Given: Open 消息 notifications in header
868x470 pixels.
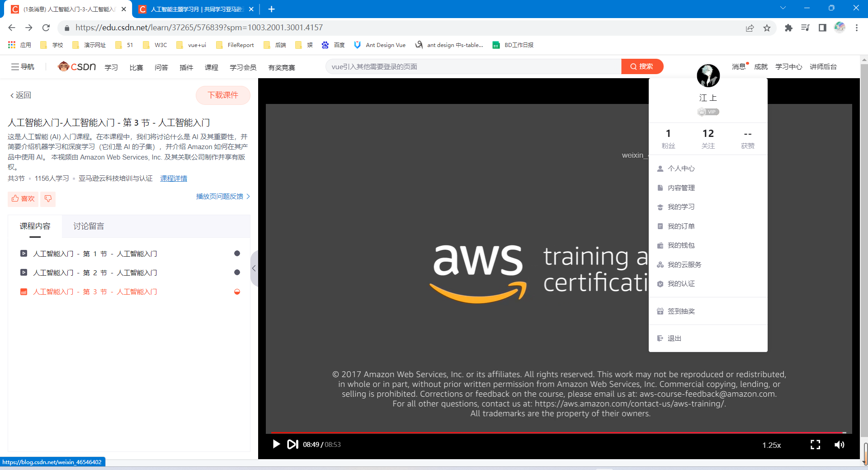Looking at the screenshot, I should pyautogui.click(x=739, y=66).
